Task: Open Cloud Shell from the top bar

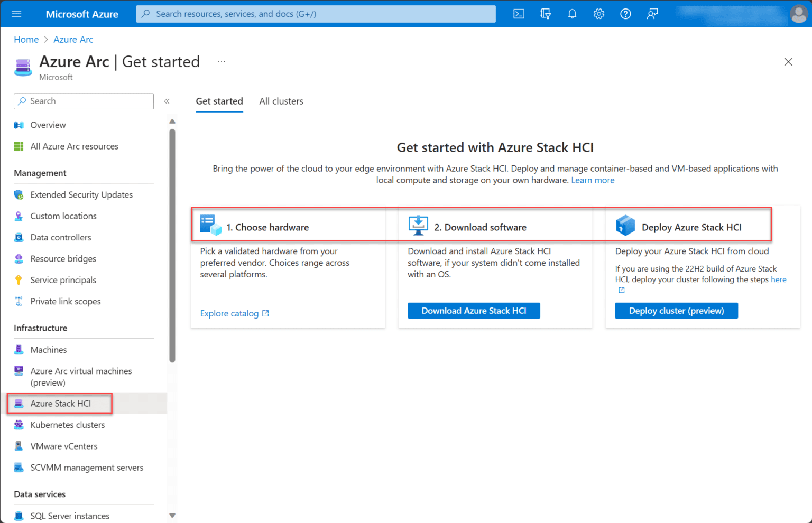Action: 519,14
